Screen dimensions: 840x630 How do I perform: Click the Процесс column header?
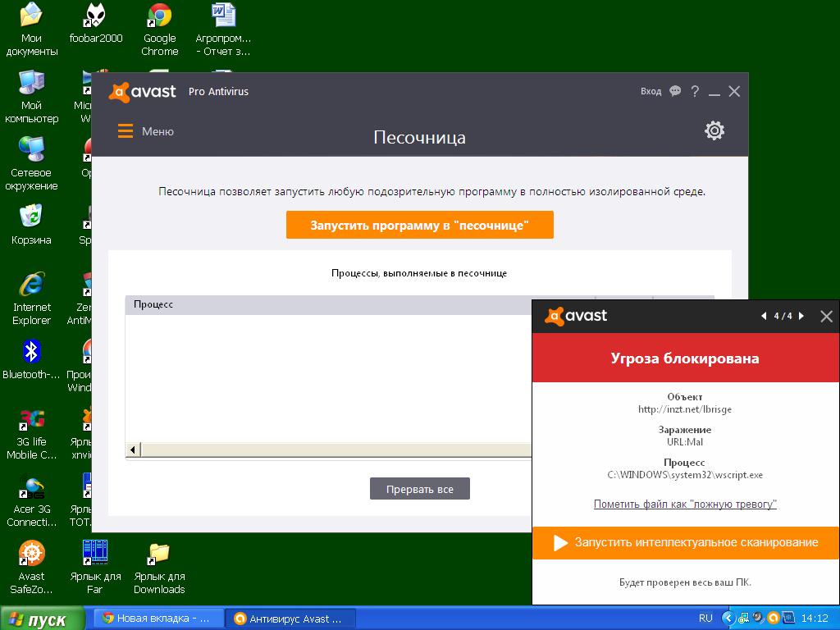153,304
